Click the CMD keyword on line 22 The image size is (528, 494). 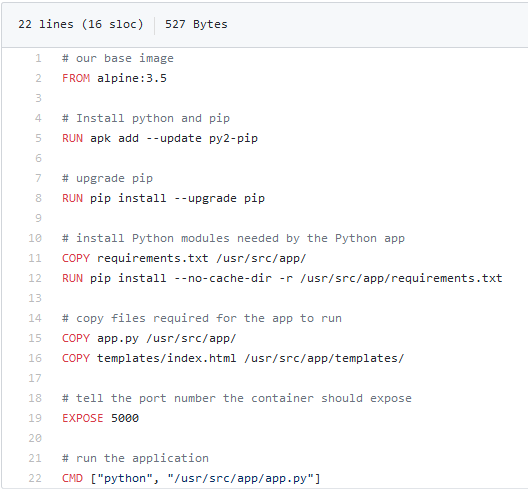coord(72,478)
